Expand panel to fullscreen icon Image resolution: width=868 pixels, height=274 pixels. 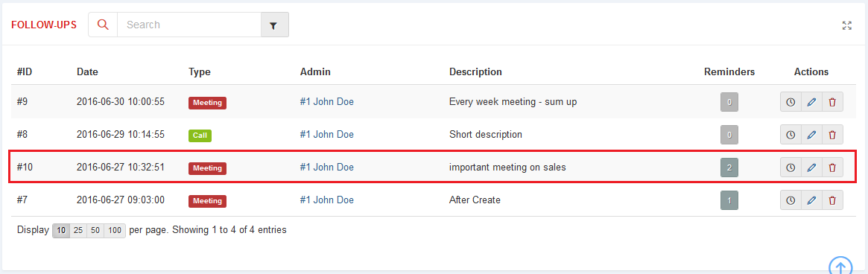pyautogui.click(x=846, y=25)
